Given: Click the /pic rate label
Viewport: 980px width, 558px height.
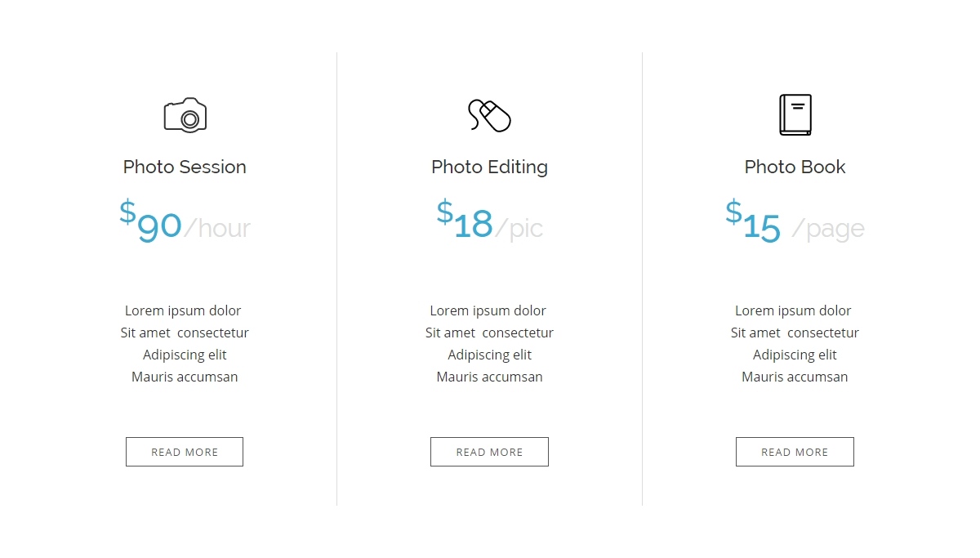Looking at the screenshot, I should [x=519, y=228].
